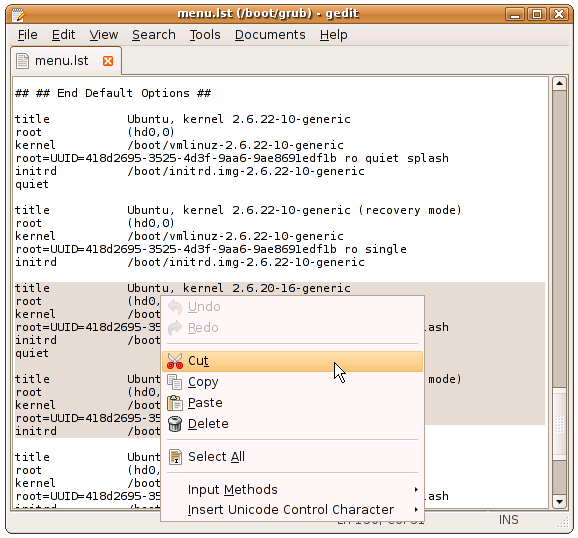Expand the Input Methods submenu

[x=292, y=490]
